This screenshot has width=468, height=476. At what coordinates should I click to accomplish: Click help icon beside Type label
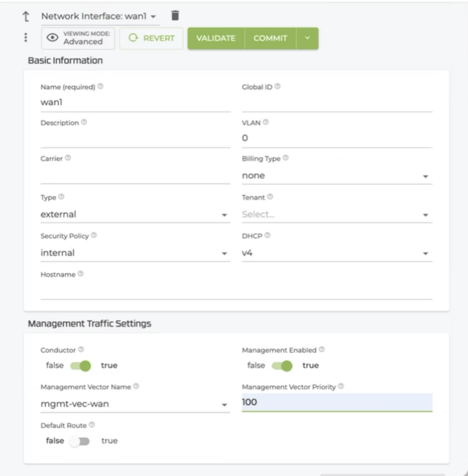[62, 197]
